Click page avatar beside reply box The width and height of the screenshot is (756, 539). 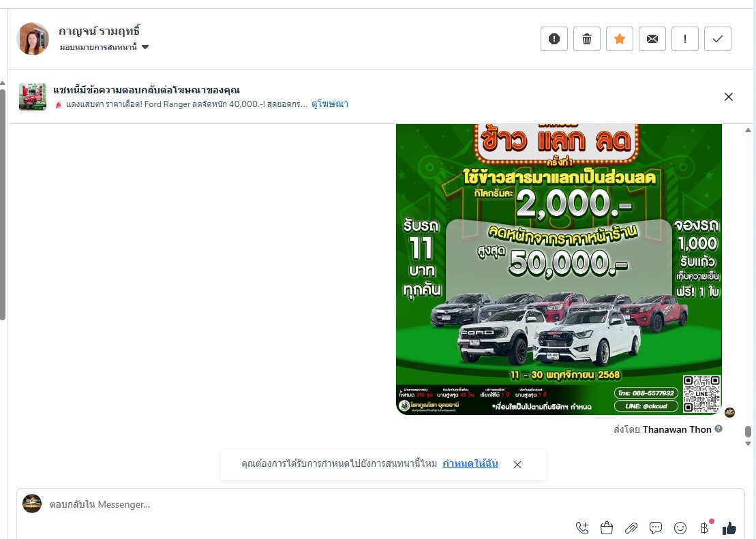[32, 504]
